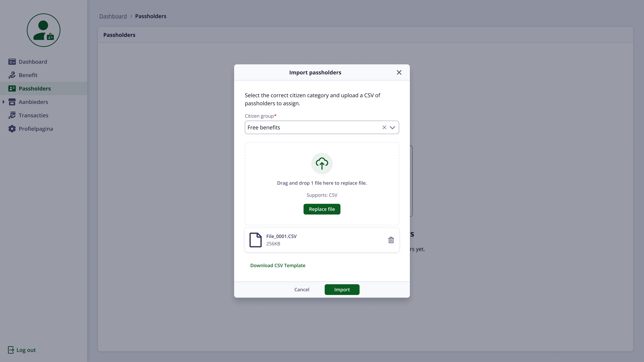Click the Profielpagina gear icon
The height and width of the screenshot is (362, 644).
pos(12,129)
